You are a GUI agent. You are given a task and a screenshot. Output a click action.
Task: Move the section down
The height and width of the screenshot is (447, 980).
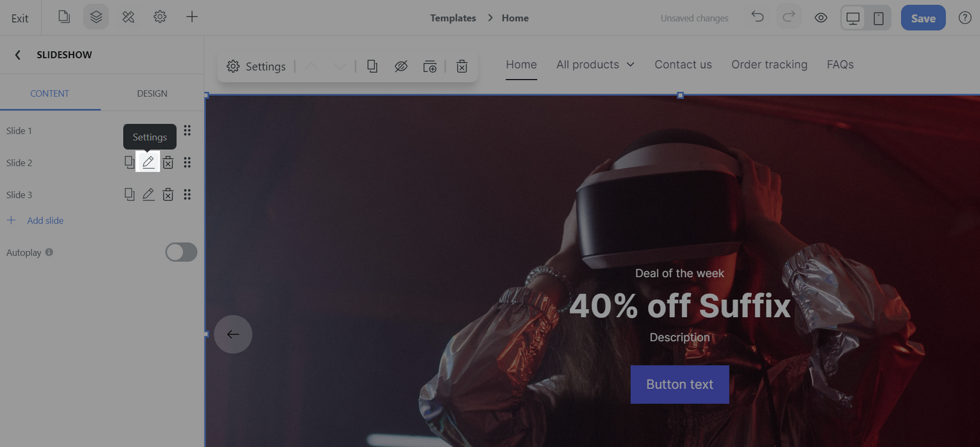(x=340, y=66)
